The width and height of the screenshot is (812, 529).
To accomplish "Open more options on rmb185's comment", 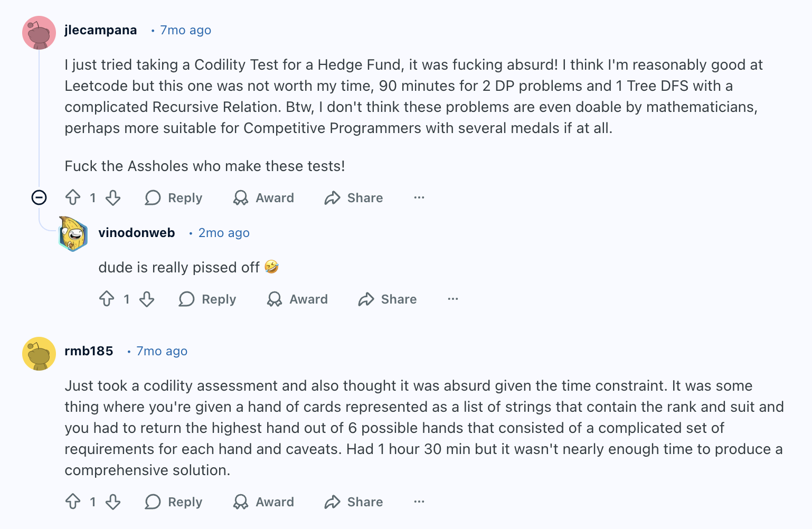I will (419, 502).
